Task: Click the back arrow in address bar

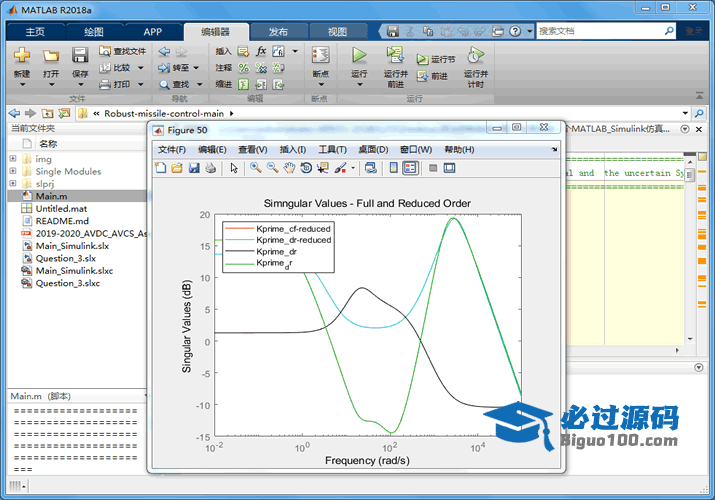Action: point(15,113)
